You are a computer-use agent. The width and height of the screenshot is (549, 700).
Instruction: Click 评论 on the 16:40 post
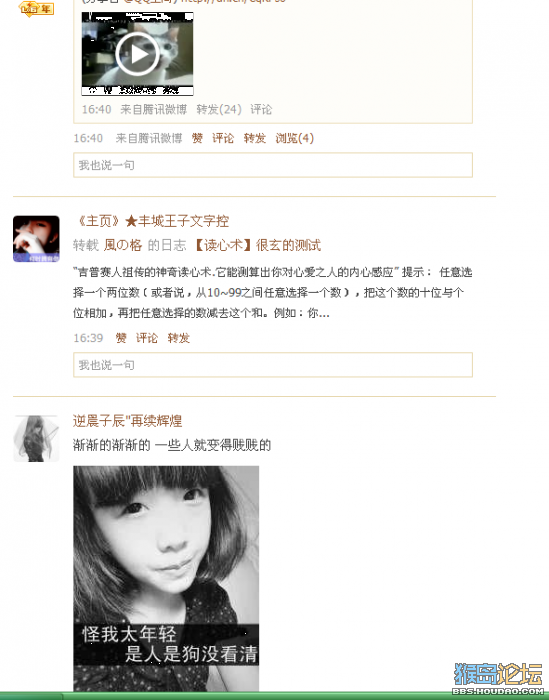223,138
